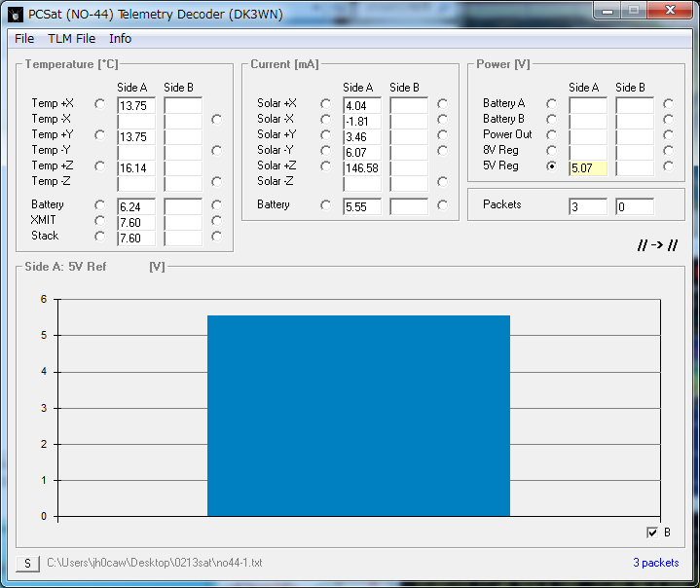Click the no44-1.txt file path text
The image size is (700, 588).
point(155,563)
